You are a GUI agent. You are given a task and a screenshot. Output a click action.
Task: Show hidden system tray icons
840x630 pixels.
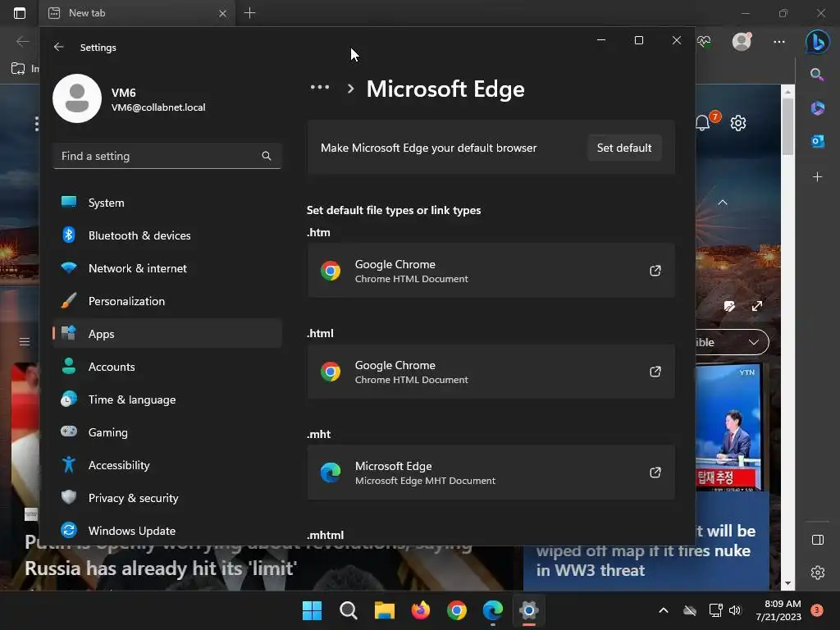point(663,610)
